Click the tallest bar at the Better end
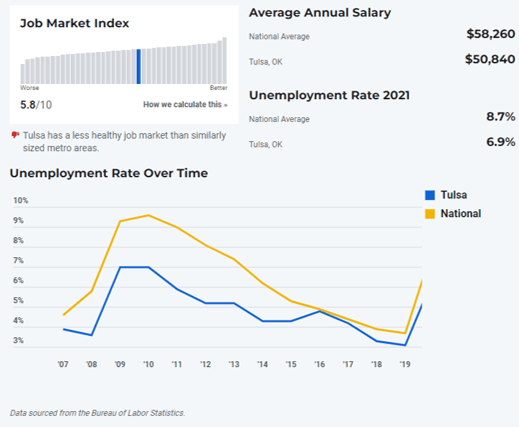 point(225,60)
